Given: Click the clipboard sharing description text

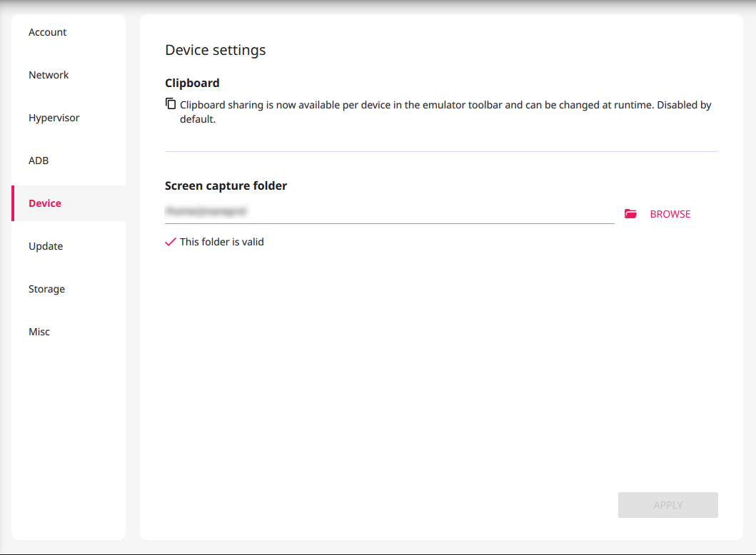Looking at the screenshot, I should pyautogui.click(x=443, y=104).
